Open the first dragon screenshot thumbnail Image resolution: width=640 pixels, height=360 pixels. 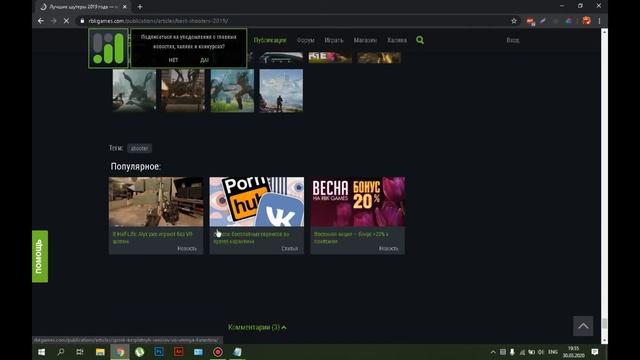click(134, 90)
